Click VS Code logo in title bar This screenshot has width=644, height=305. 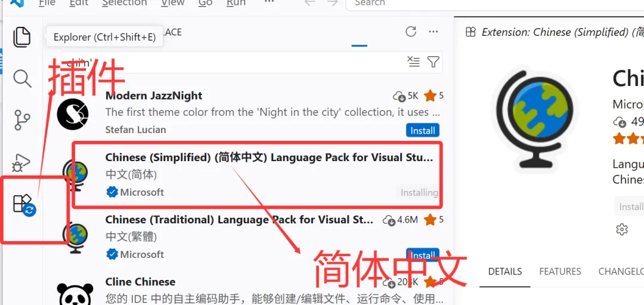[17, 2]
